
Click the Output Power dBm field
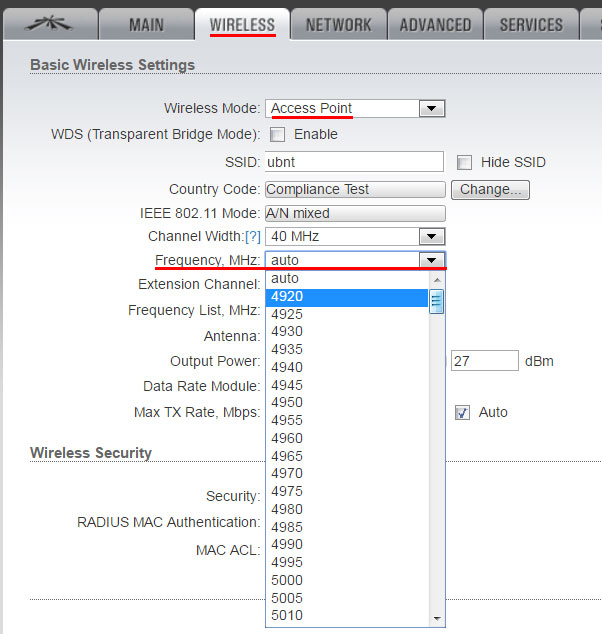[484, 361]
